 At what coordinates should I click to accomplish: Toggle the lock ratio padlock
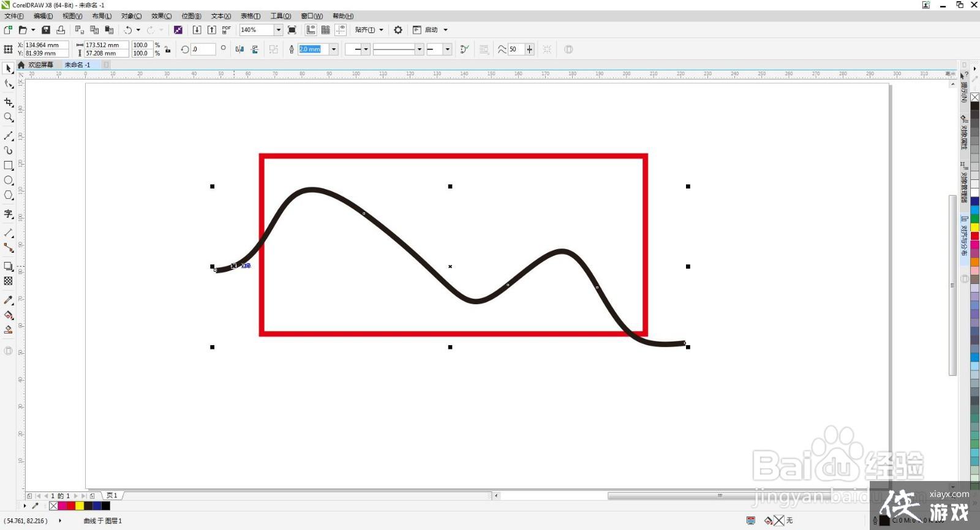coord(167,49)
